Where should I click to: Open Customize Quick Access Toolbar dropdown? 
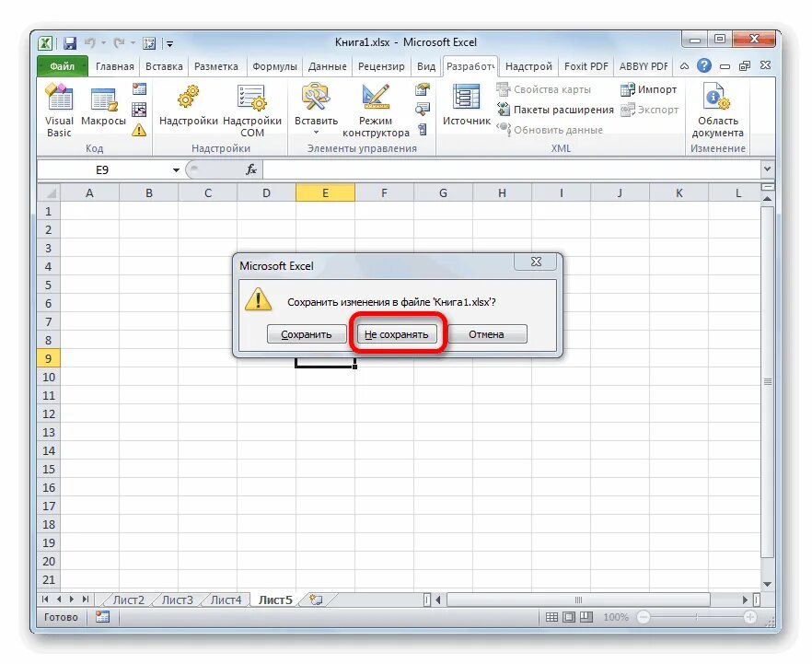coord(169,43)
